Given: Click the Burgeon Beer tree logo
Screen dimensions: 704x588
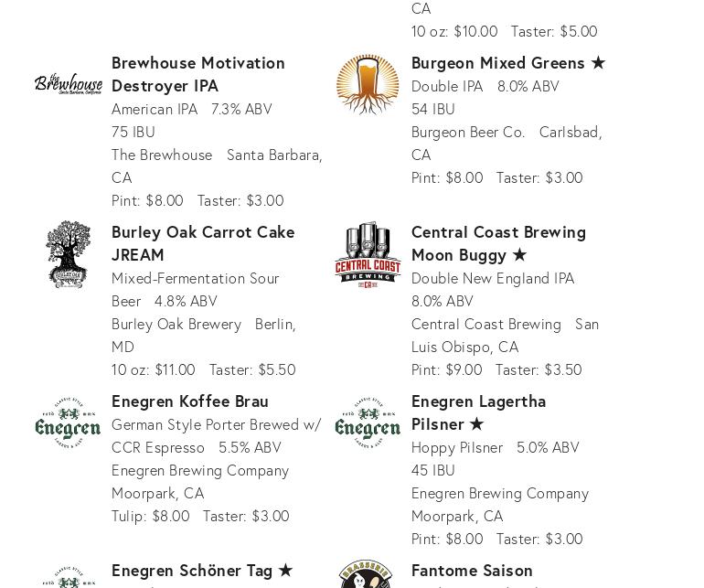Looking at the screenshot, I should pyautogui.click(x=368, y=84).
